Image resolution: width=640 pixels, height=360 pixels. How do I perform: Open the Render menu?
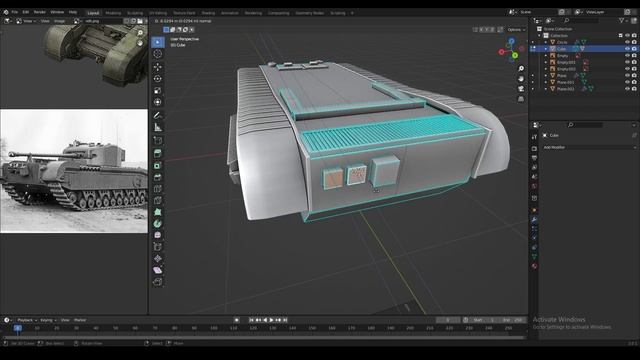click(x=40, y=12)
